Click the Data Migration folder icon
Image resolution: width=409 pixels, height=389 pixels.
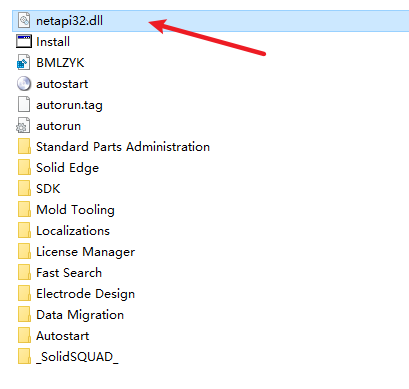click(24, 314)
